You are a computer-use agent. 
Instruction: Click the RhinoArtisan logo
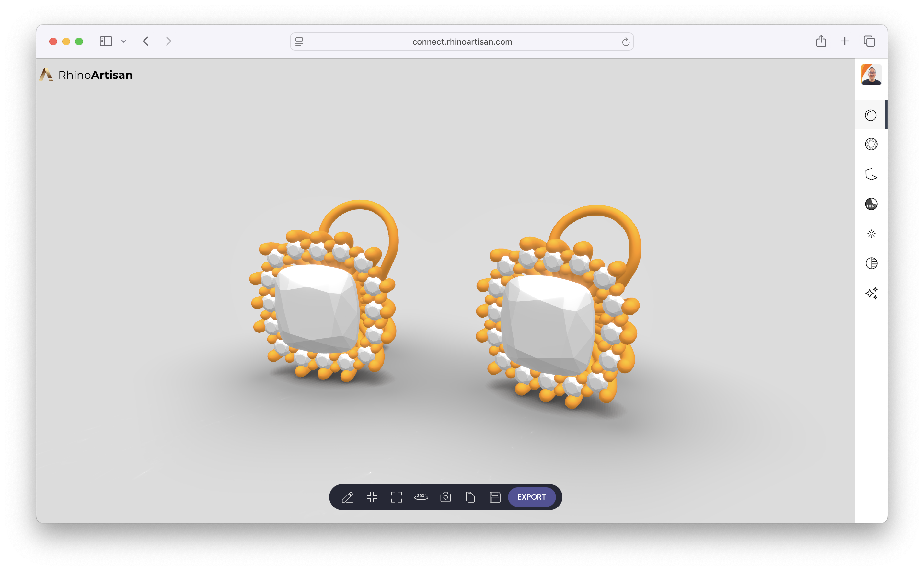click(86, 75)
